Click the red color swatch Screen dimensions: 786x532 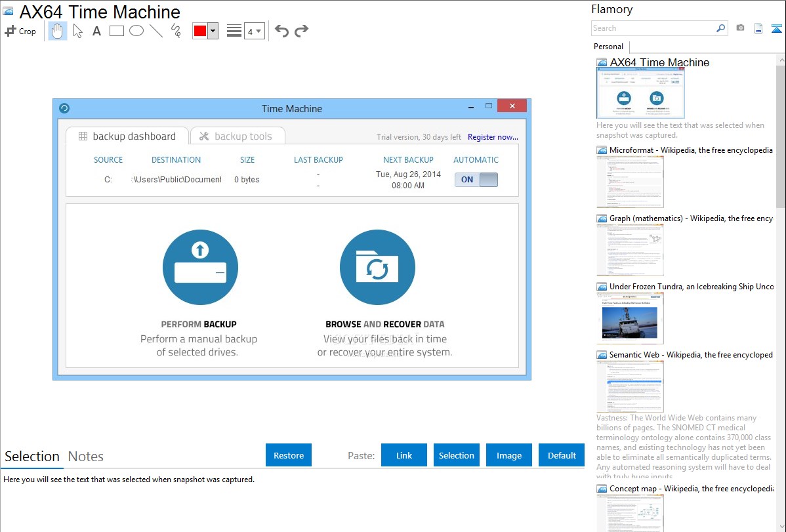[x=200, y=31]
